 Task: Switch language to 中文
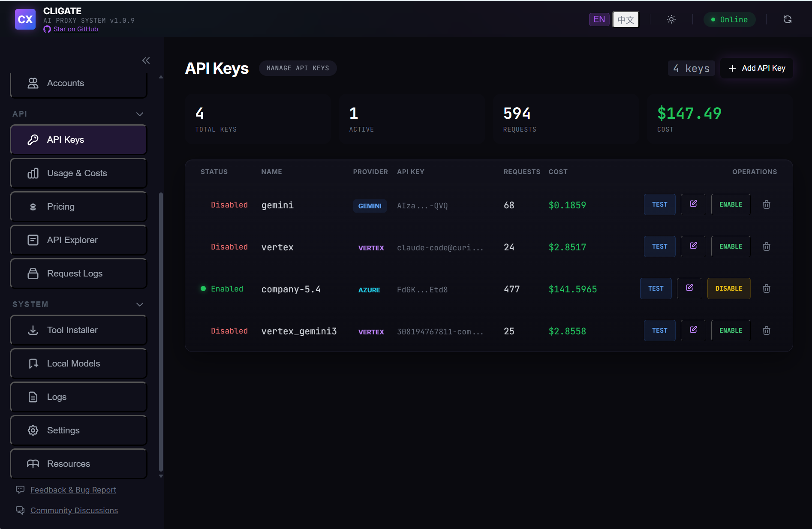626,19
